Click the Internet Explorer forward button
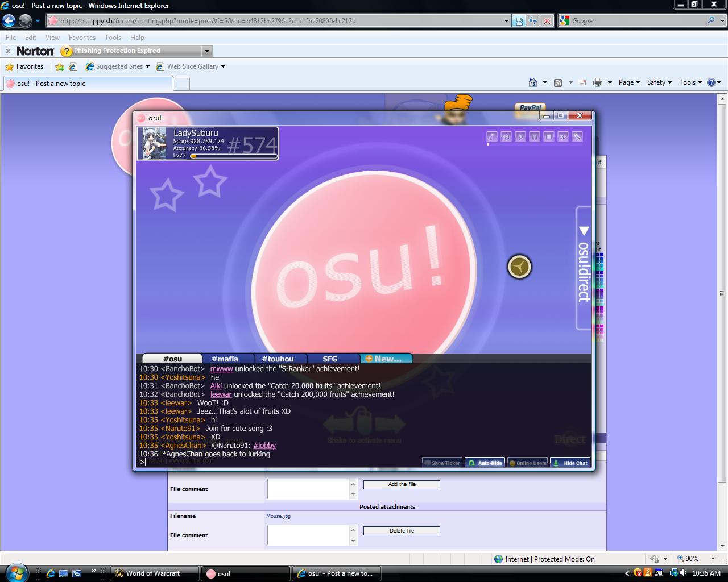Viewport: 728px width, 582px height. click(25, 21)
